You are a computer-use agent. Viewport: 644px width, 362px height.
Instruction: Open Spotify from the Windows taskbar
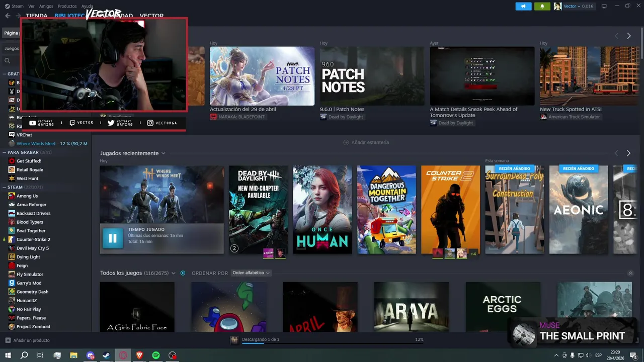156,355
